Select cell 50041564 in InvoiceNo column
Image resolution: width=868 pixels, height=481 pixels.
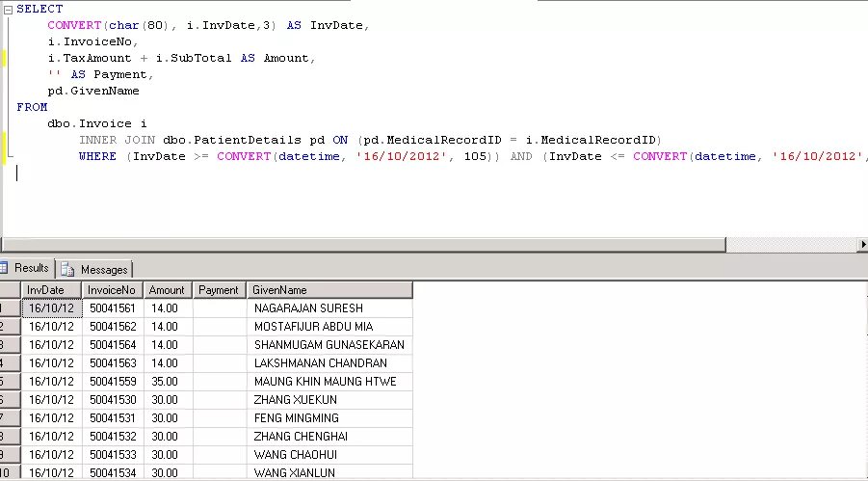coord(113,345)
